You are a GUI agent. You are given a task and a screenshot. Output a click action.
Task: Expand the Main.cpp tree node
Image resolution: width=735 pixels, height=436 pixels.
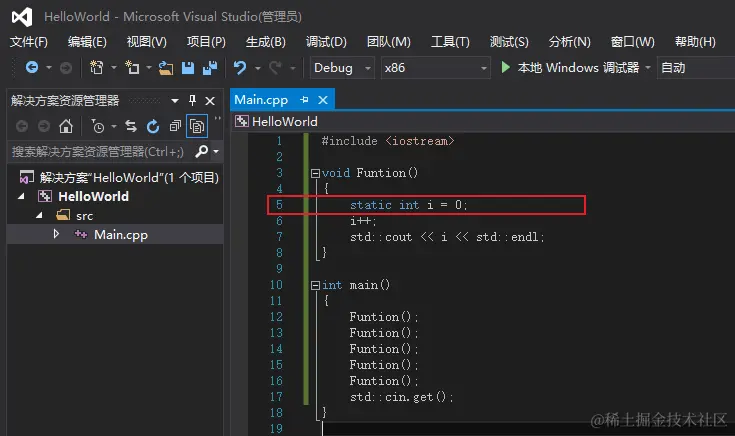(56, 234)
